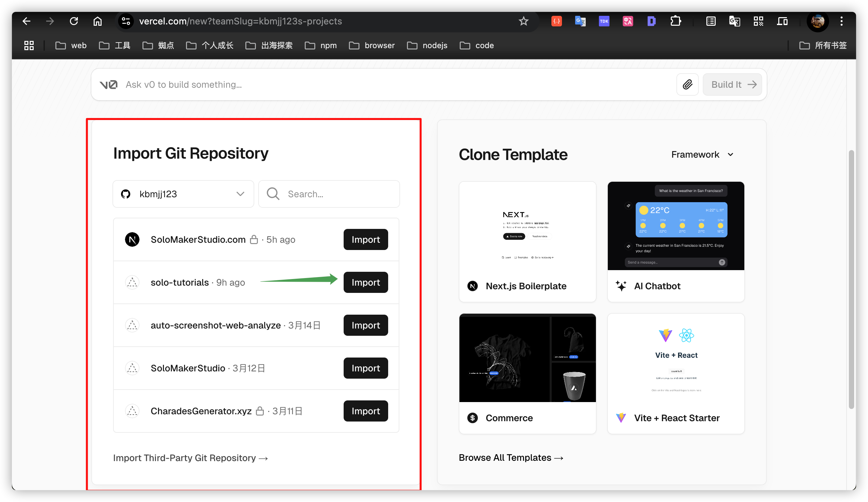
Task: Click the Build It button
Action: (x=732, y=84)
